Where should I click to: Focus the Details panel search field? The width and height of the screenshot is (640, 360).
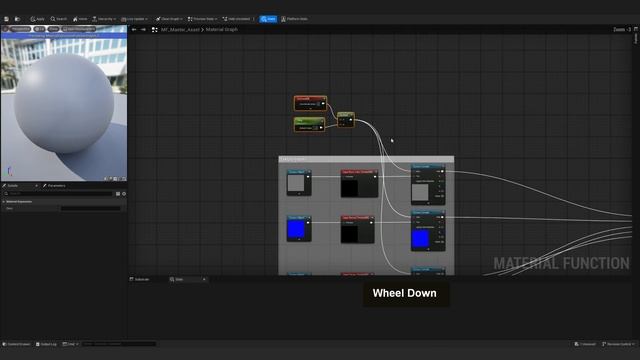pos(58,193)
